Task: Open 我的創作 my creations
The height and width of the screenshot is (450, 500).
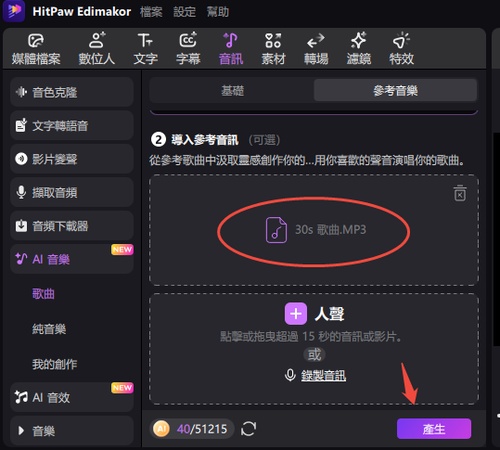Action: pos(55,364)
